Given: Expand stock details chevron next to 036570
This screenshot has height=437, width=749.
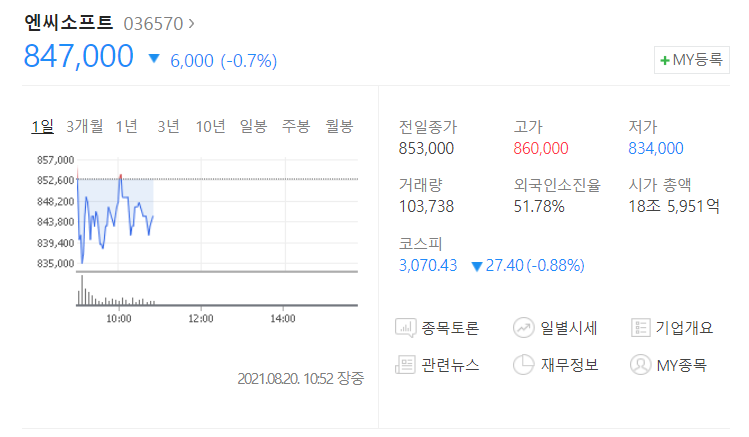Looking at the screenshot, I should (x=192, y=23).
